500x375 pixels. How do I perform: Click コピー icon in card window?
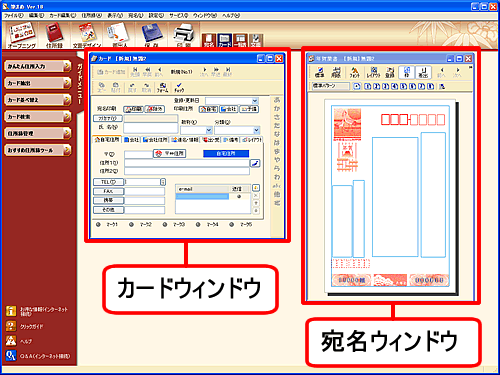coord(101,88)
